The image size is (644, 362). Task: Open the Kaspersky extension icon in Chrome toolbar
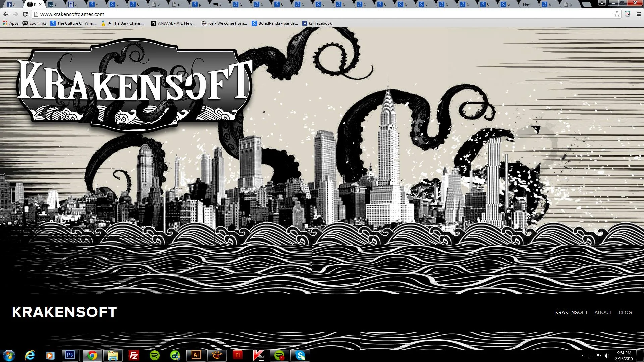point(628,14)
